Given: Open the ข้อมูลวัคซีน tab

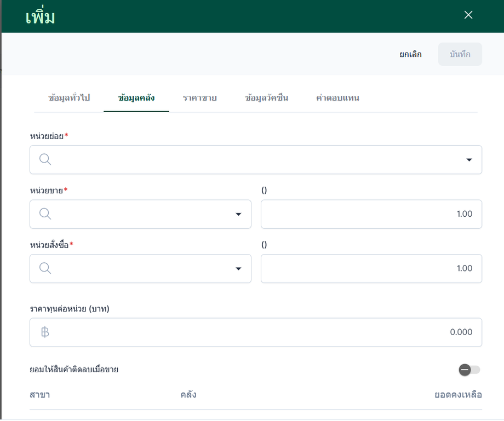Looking at the screenshot, I should click(267, 98).
